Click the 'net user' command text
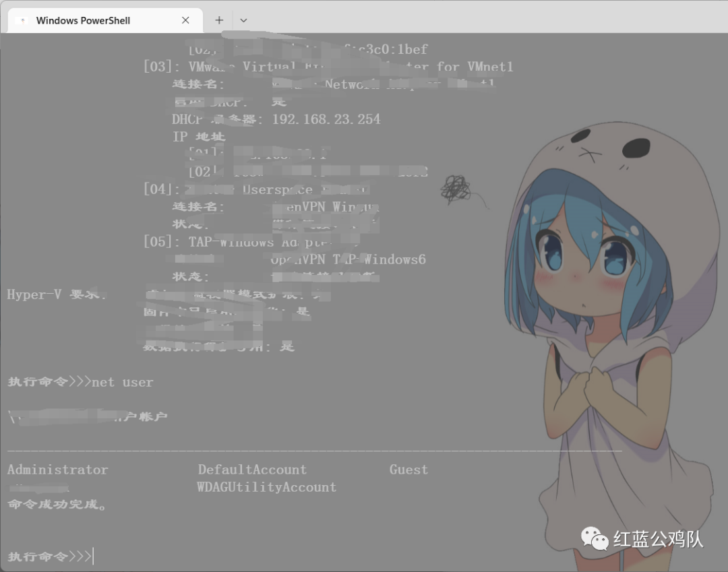The height and width of the screenshot is (572, 728). (x=122, y=382)
